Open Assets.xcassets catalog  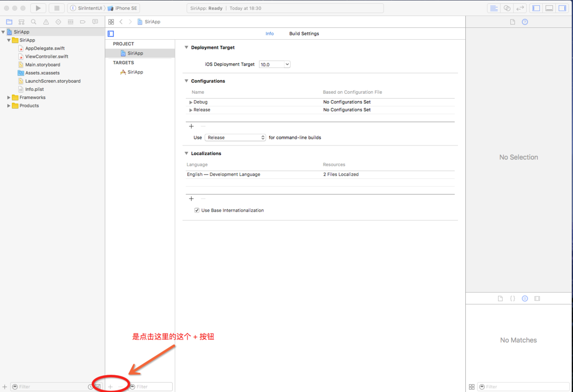tap(42, 73)
